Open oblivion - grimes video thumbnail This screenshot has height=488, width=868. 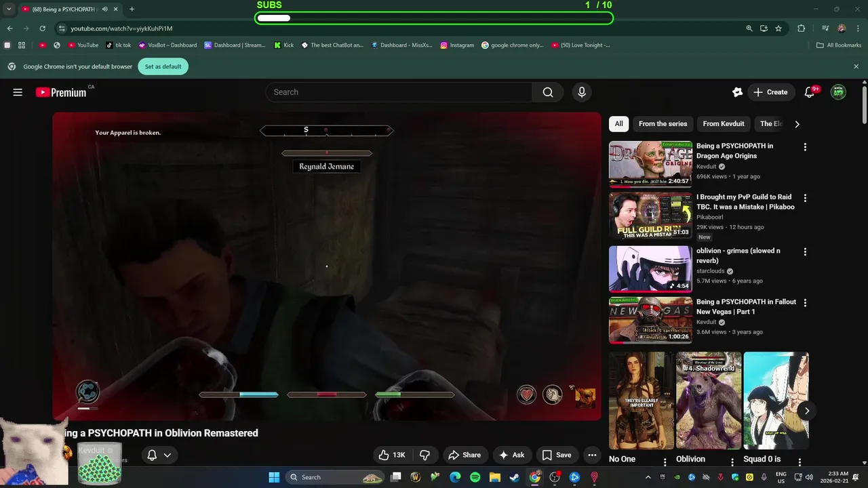pos(650,268)
